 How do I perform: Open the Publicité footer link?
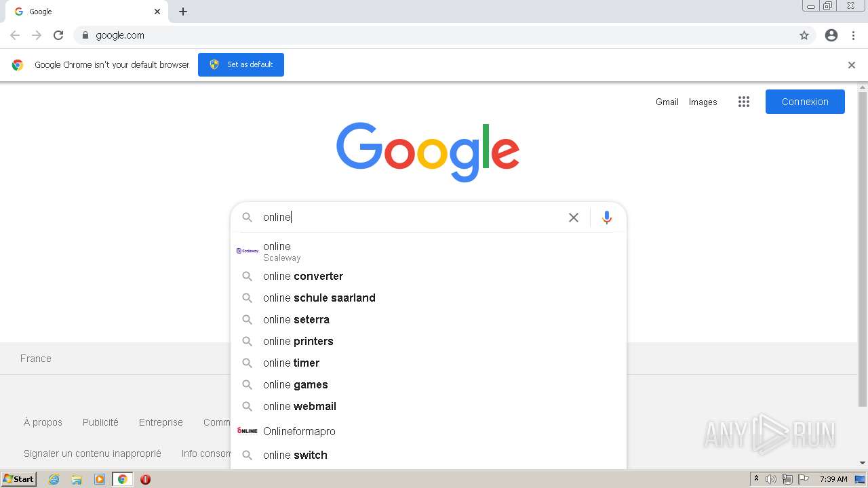click(100, 422)
